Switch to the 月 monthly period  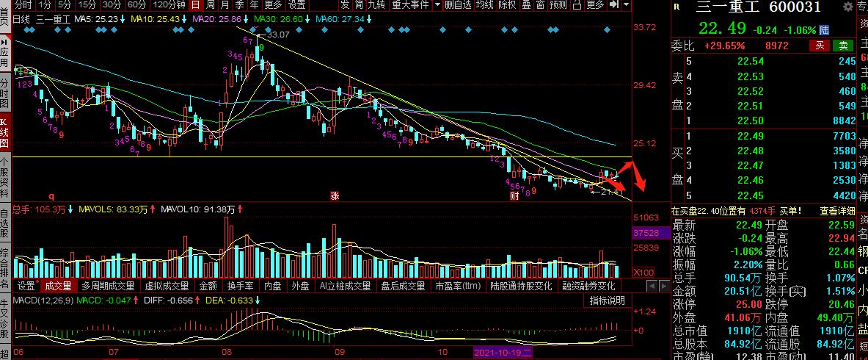tap(225, 5)
